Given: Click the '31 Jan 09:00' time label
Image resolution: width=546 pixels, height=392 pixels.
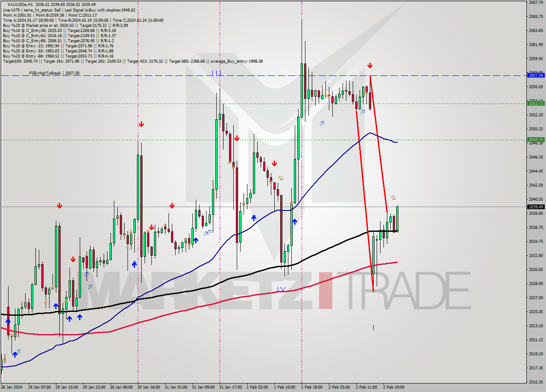Looking at the screenshot, I should (203, 387).
